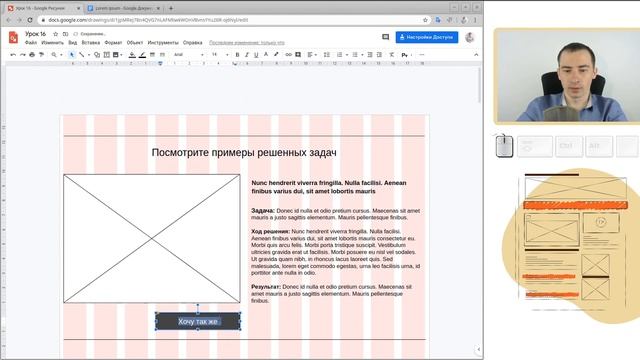Click the Print icon
The image size is (640, 360).
point(32,55)
